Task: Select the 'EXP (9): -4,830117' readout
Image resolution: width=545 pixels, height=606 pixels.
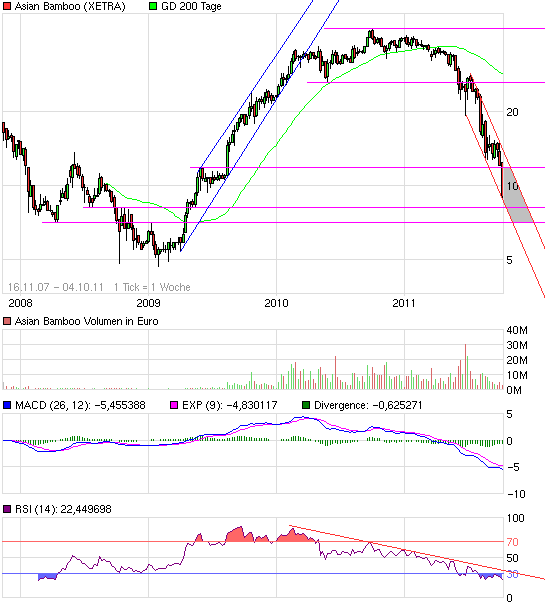Action: tap(230, 405)
